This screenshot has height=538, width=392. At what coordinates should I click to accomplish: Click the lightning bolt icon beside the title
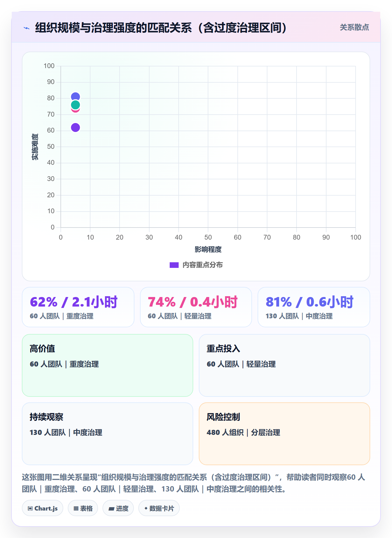click(x=27, y=28)
